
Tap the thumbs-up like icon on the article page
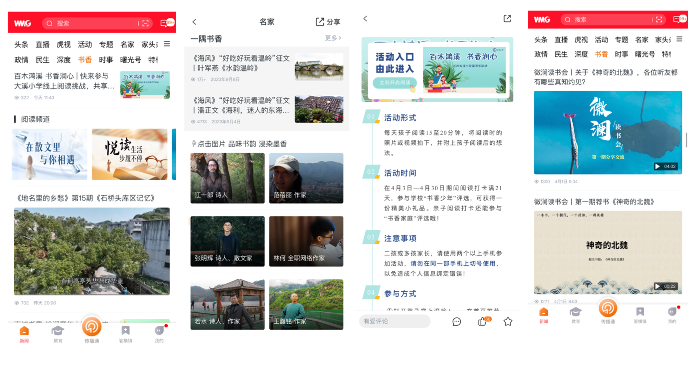tap(483, 321)
